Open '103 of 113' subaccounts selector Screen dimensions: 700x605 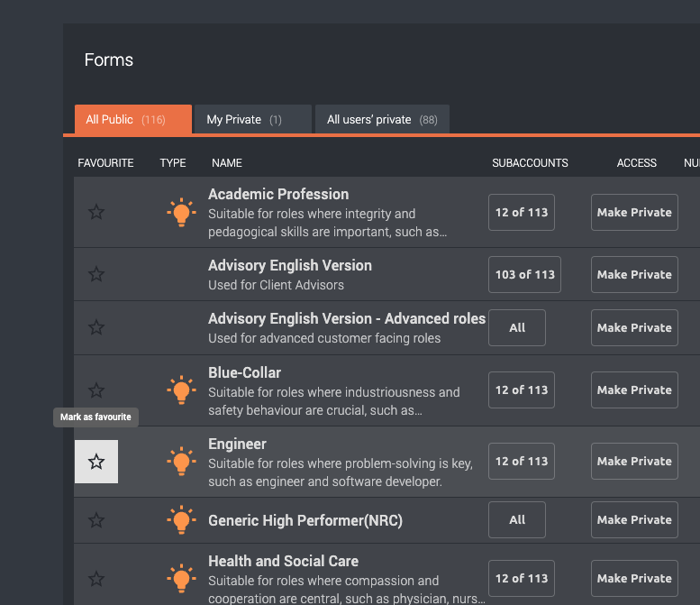(524, 275)
